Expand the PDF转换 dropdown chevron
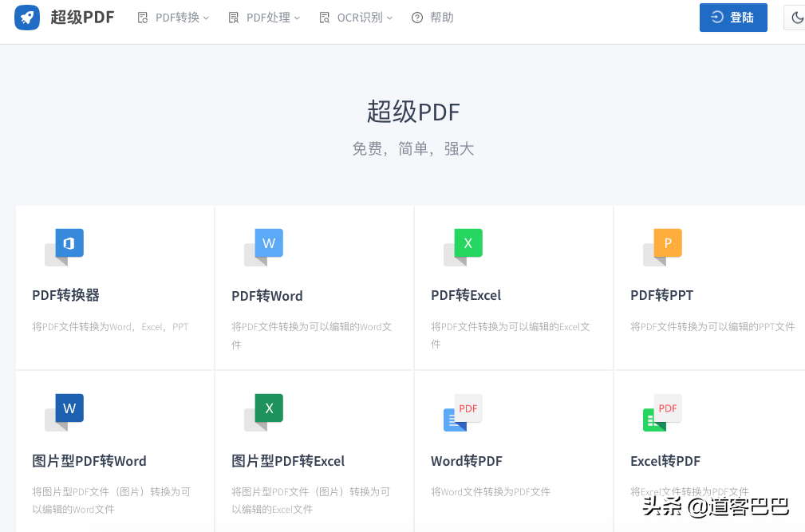 (207, 18)
